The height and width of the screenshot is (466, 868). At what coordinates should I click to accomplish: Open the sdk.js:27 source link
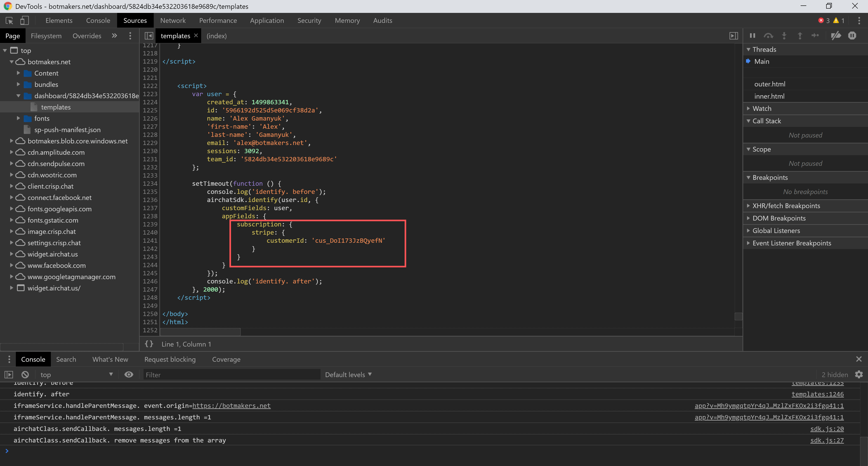pos(827,440)
